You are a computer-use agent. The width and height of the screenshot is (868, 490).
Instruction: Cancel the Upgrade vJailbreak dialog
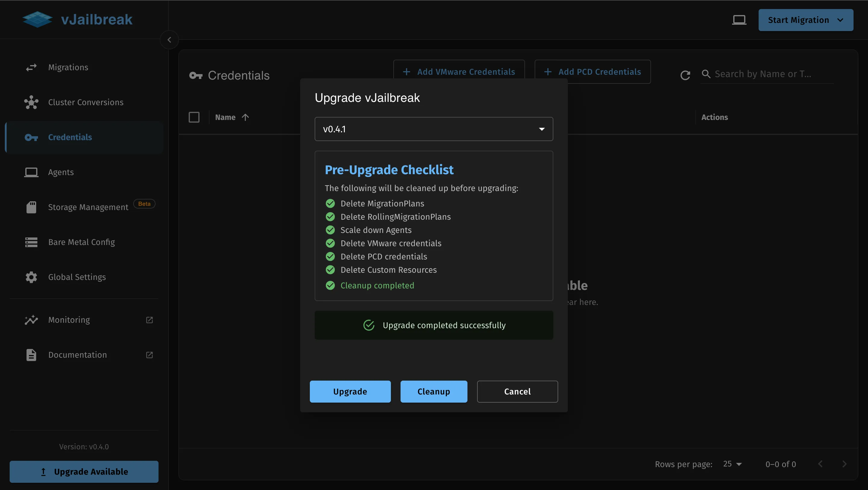tap(517, 391)
